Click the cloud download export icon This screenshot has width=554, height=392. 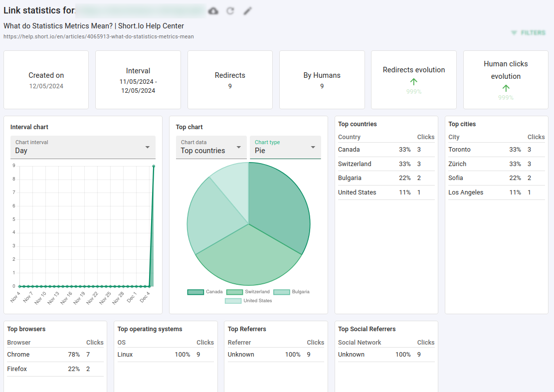(x=213, y=11)
